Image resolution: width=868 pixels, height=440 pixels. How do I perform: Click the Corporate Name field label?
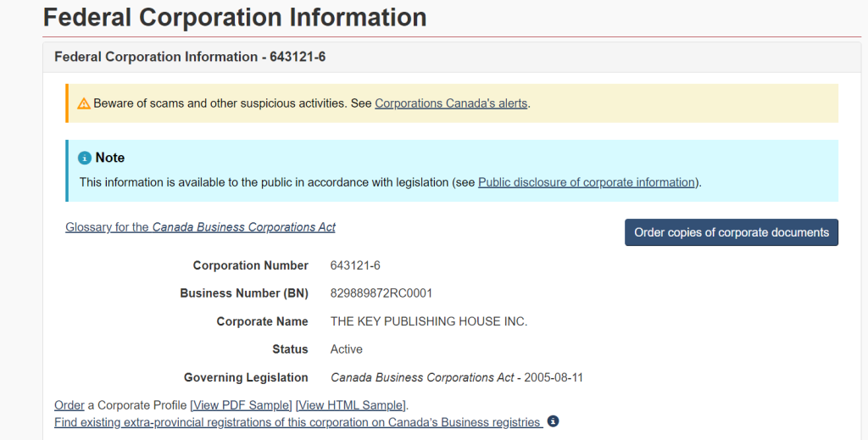263,321
